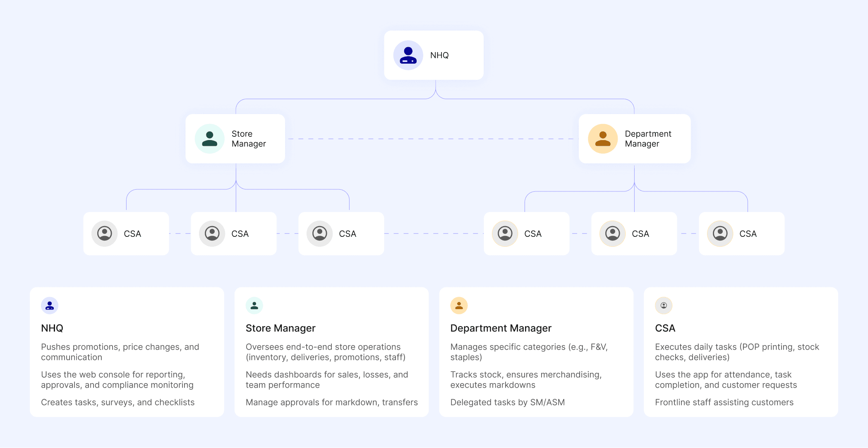Click the first CSA node under Department Manager
Viewport: 868px width, 448px height.
click(527, 234)
